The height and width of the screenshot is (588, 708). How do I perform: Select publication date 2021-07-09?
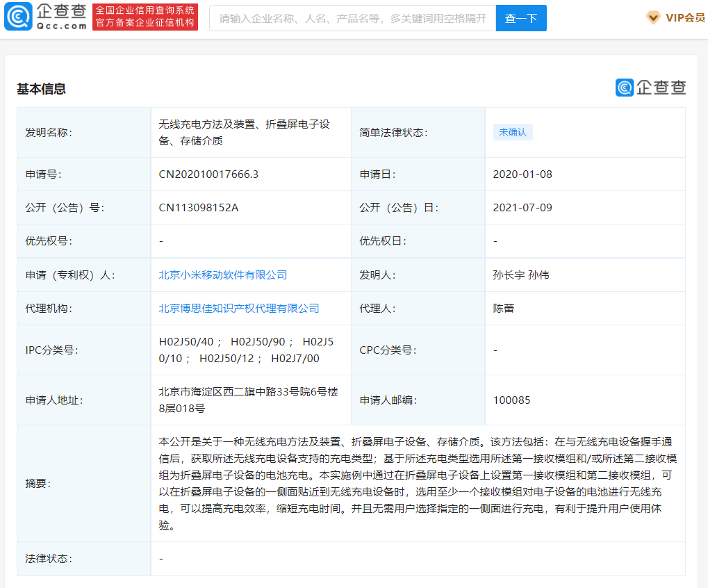click(522, 208)
